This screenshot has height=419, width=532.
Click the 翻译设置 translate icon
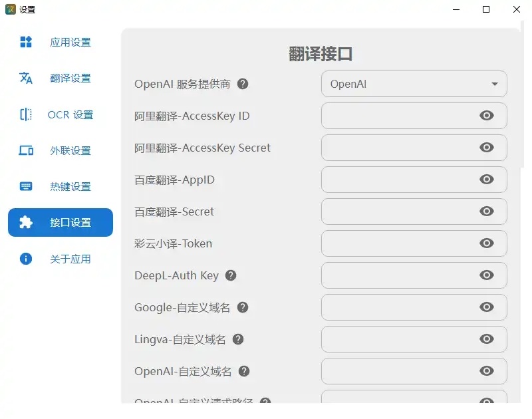point(26,78)
